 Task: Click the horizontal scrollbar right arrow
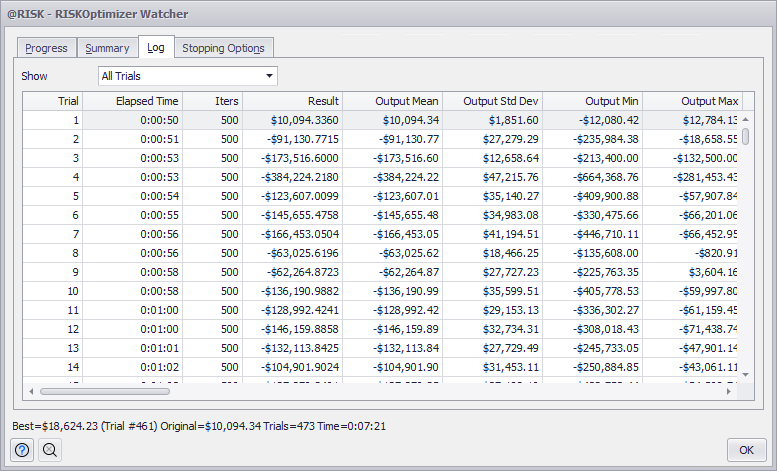(x=730, y=391)
